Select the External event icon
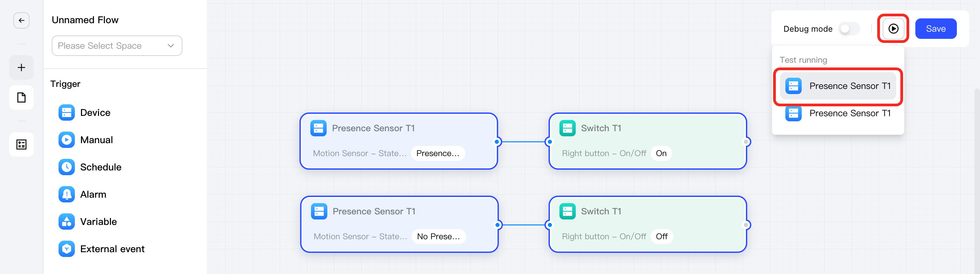Screen dimensions: 980x274 67,249
